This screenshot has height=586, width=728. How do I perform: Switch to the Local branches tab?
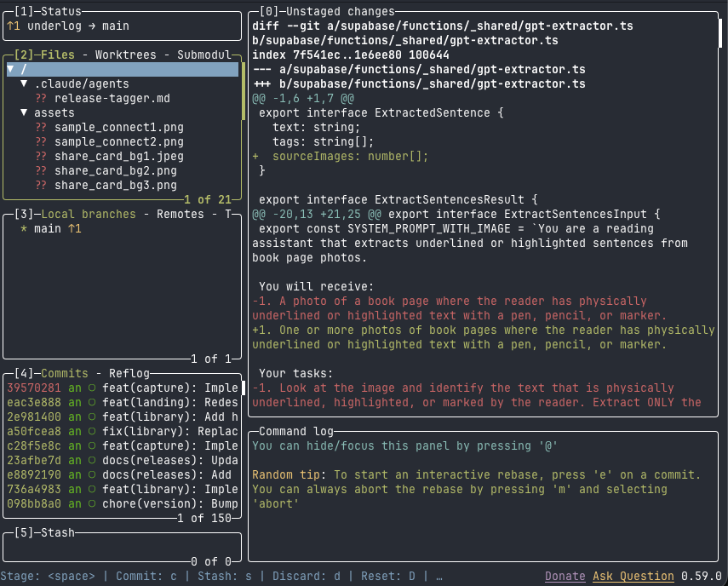(x=89, y=214)
